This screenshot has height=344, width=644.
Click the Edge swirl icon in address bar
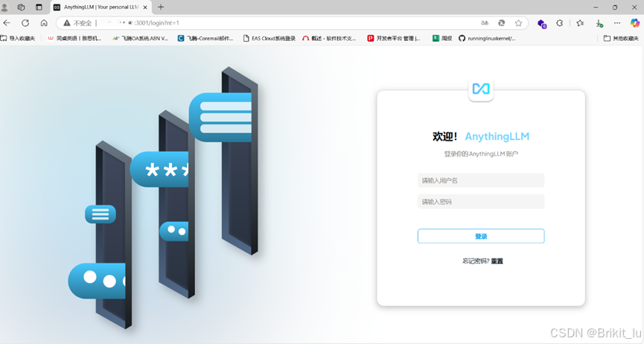click(502, 23)
